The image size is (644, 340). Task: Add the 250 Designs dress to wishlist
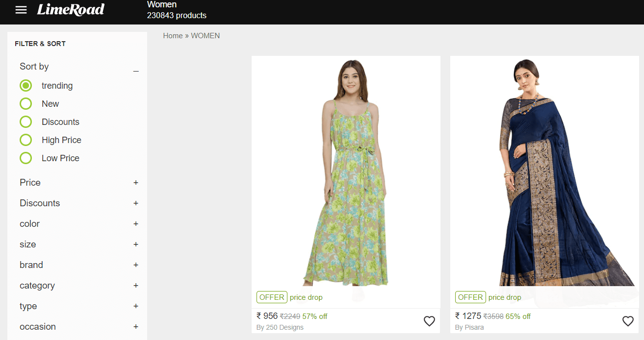(429, 321)
